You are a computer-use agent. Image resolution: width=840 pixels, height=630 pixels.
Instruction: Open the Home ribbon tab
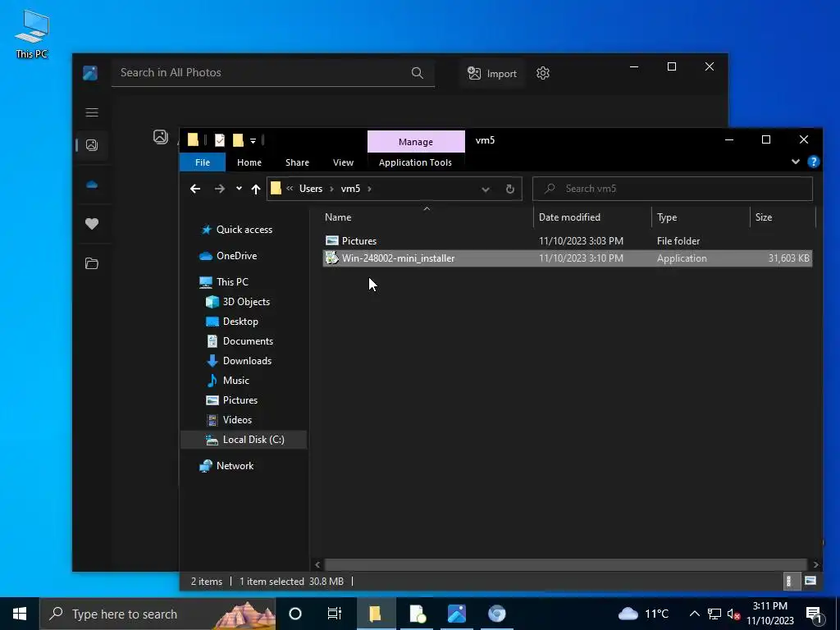(249, 162)
